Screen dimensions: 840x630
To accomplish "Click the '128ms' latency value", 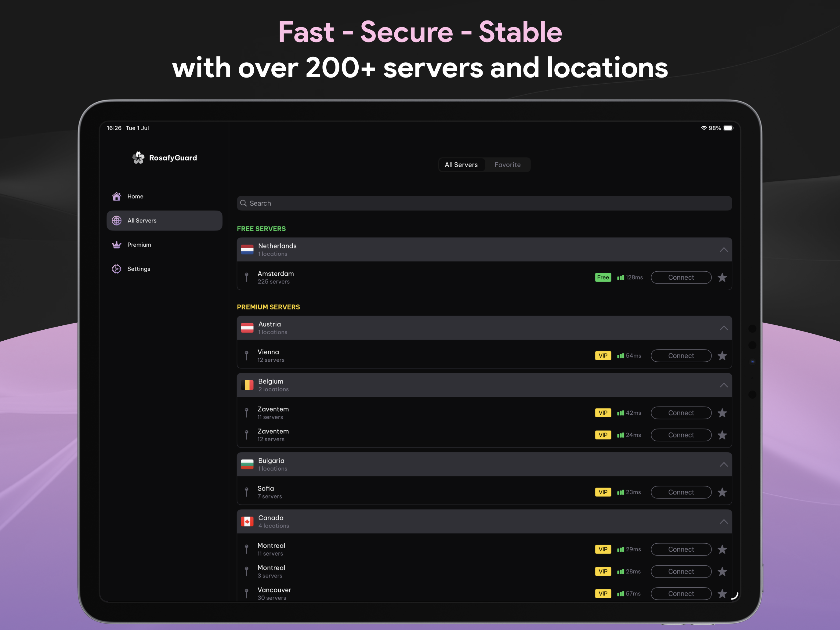I will point(634,277).
